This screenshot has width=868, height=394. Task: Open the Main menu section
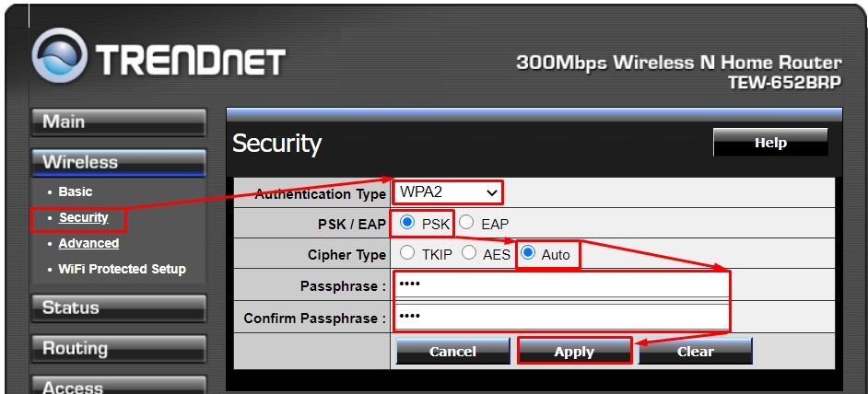coord(118,122)
